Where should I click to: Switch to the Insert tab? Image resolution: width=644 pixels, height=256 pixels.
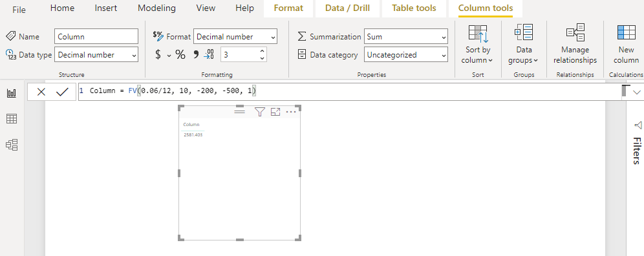[105, 8]
